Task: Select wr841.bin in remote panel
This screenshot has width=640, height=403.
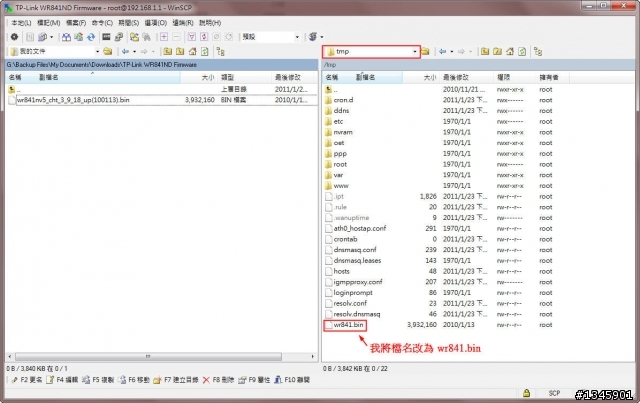Action: (x=348, y=325)
